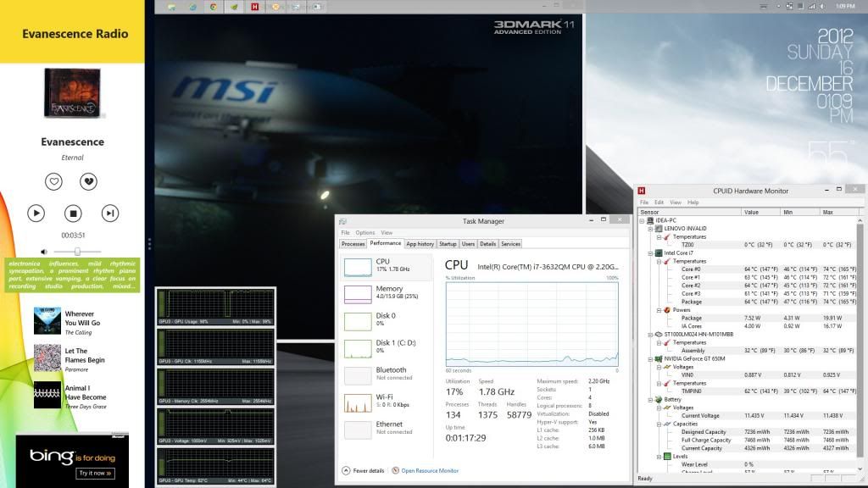This screenshot has width=868, height=488.
Task: Play the Evanescence Radio track
Action: 36,213
